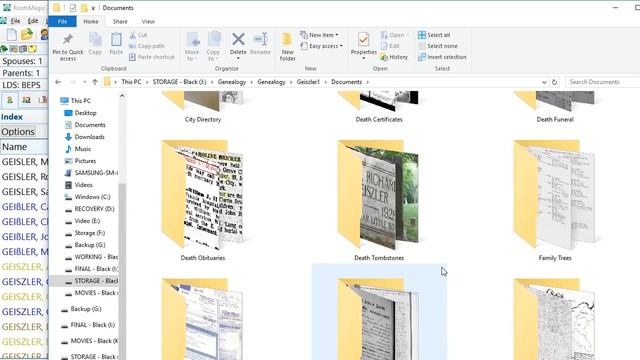
Task: Click RootsMagic Index tab
Action: 12,117
